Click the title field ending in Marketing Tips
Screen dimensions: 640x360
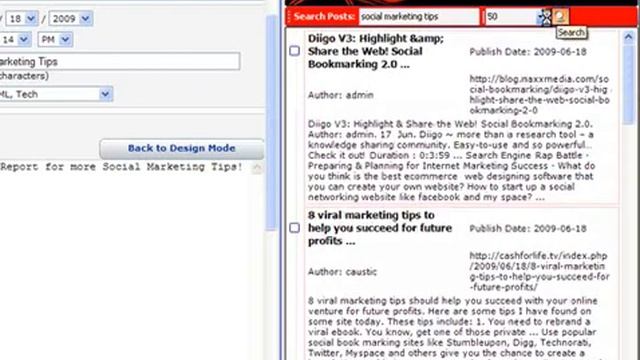point(120,62)
